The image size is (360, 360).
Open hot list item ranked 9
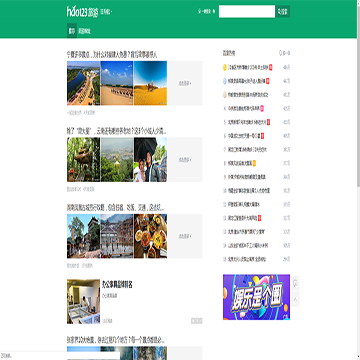[247, 177]
